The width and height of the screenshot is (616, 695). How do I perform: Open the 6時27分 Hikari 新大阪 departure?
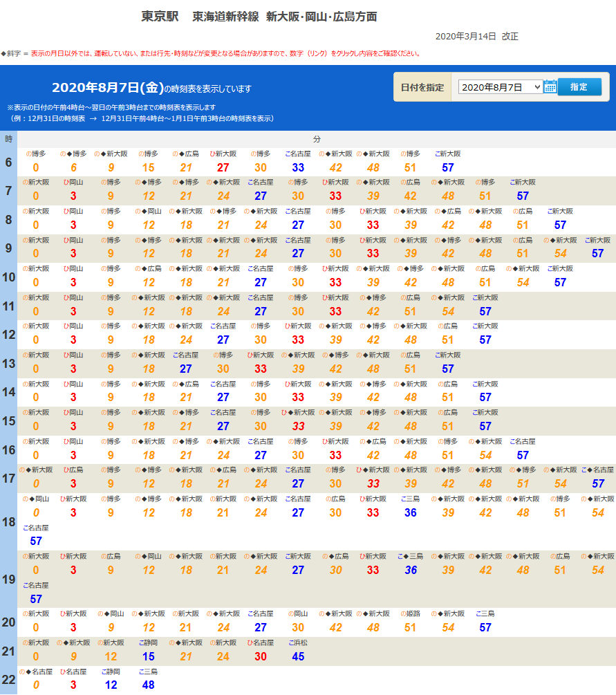pos(223,167)
